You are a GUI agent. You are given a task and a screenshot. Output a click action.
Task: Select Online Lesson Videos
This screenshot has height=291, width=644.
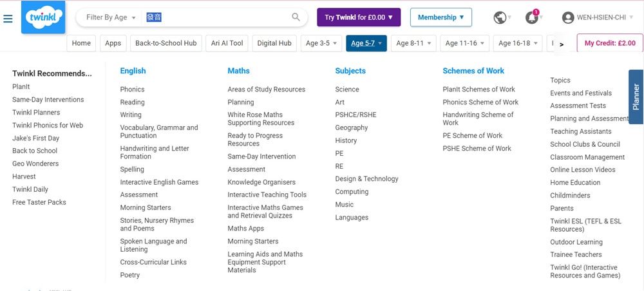pyautogui.click(x=583, y=169)
